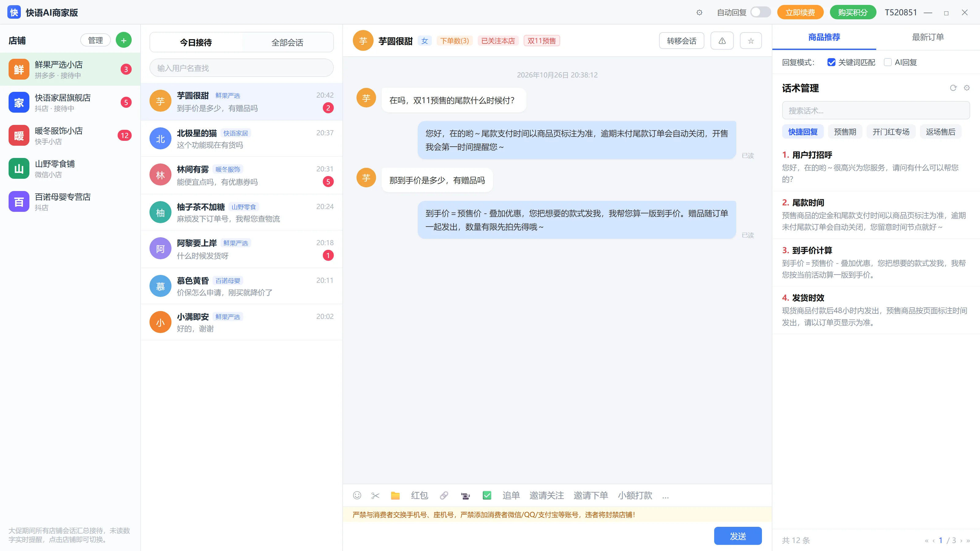
Task: Toggle the 自动回复 switch
Action: tap(760, 12)
